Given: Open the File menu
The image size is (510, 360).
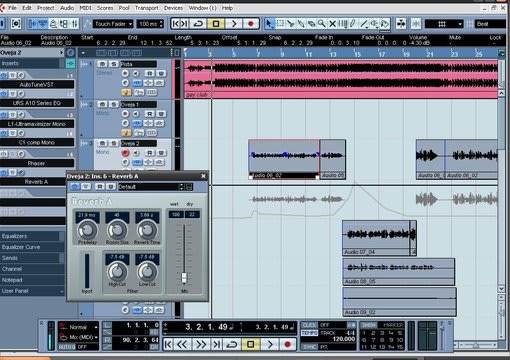Looking at the screenshot, I should (12, 8).
